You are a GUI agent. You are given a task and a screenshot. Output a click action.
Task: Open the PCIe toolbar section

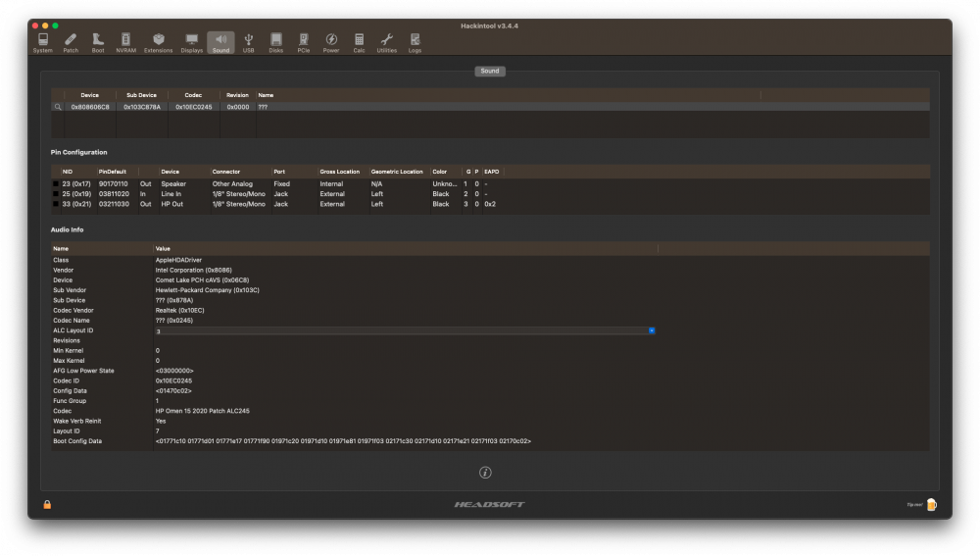coord(303,42)
